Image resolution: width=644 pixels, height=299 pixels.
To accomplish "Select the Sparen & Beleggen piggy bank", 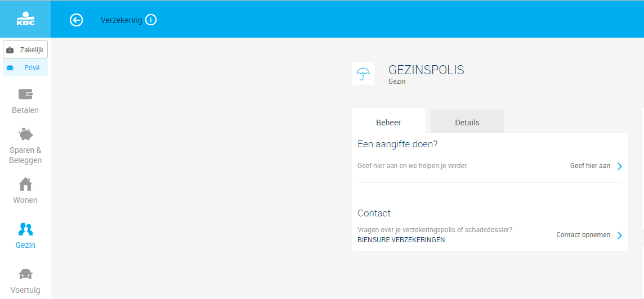I will coord(25,134).
